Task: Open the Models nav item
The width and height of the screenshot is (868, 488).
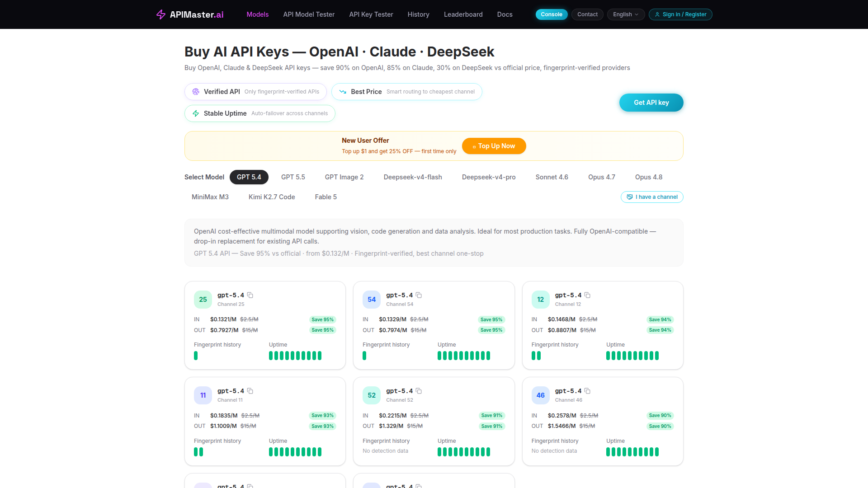Action: point(258,14)
